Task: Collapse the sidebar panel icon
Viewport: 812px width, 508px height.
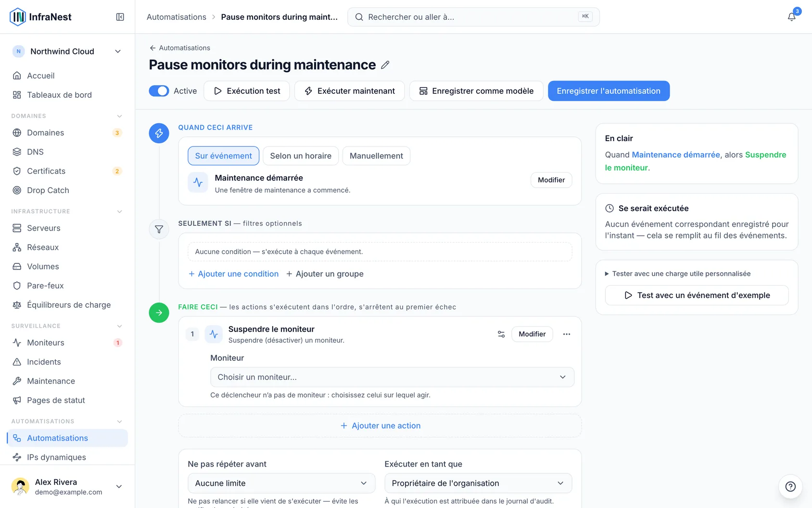Action: coord(120,17)
